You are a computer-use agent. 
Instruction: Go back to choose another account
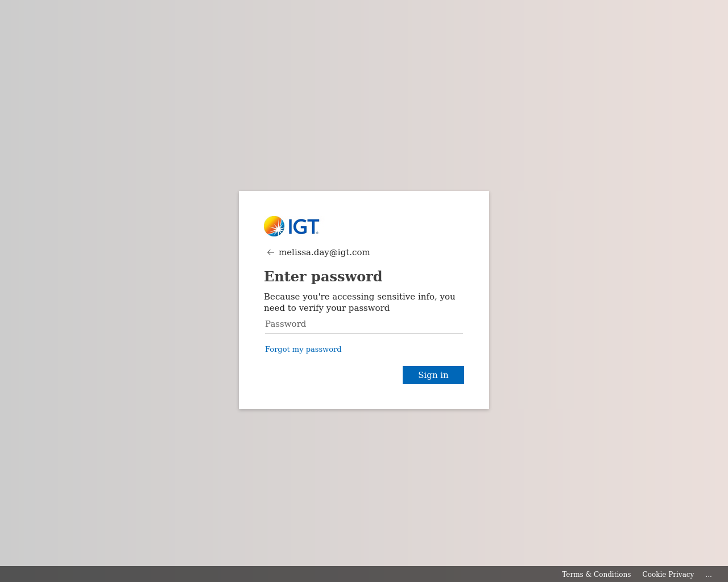click(271, 252)
